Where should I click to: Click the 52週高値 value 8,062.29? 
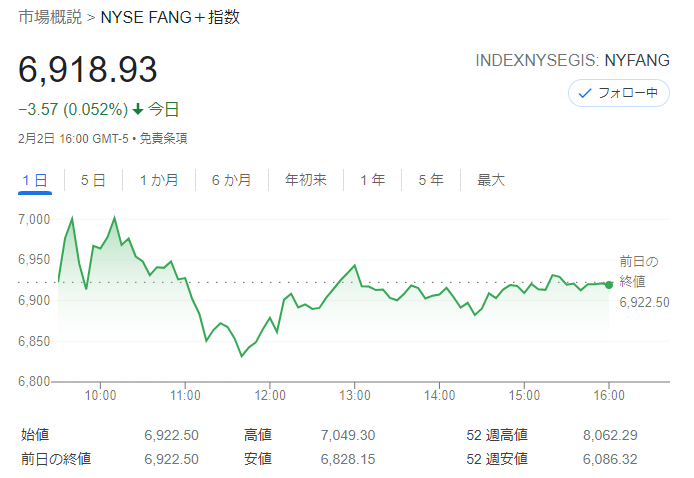(x=610, y=436)
